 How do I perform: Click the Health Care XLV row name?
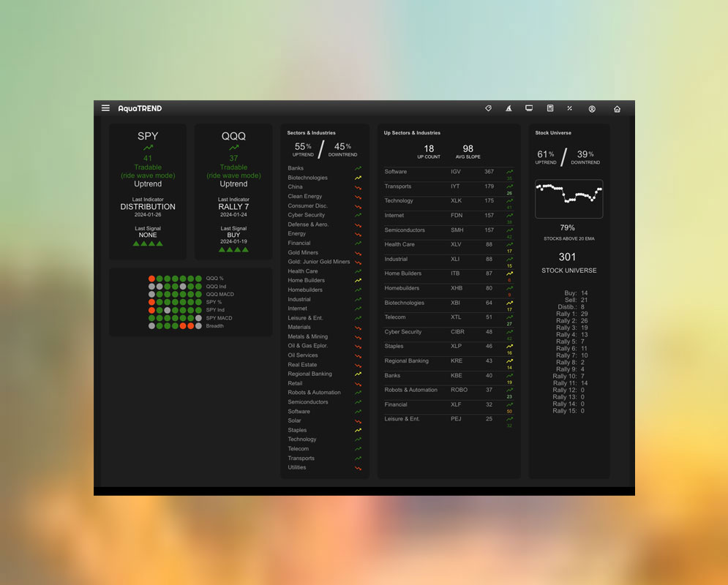399,244
